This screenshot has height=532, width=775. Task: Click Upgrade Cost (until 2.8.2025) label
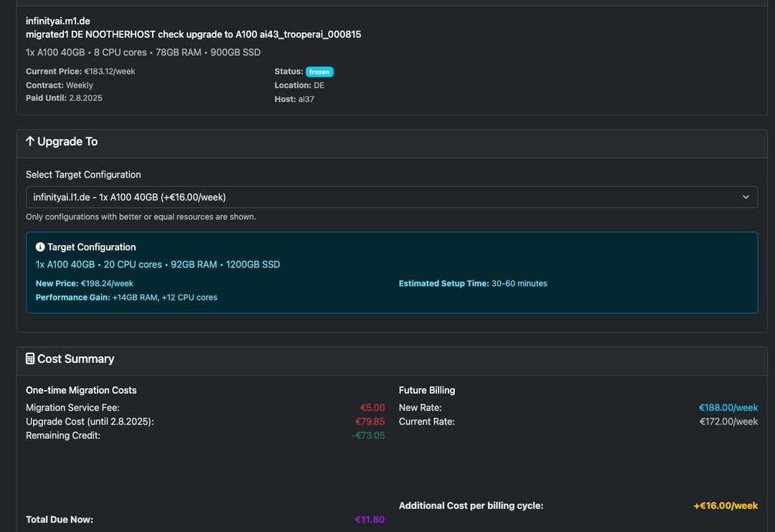point(90,422)
